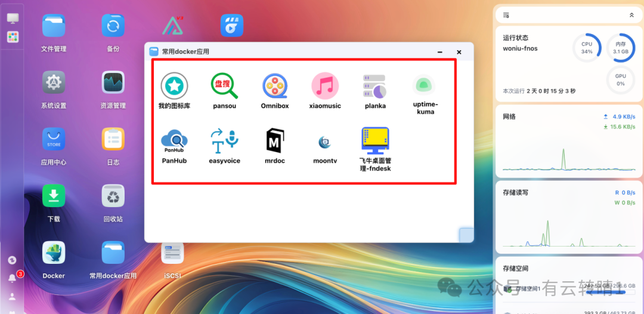Launch the xiaomusic pink music icon

point(325,86)
